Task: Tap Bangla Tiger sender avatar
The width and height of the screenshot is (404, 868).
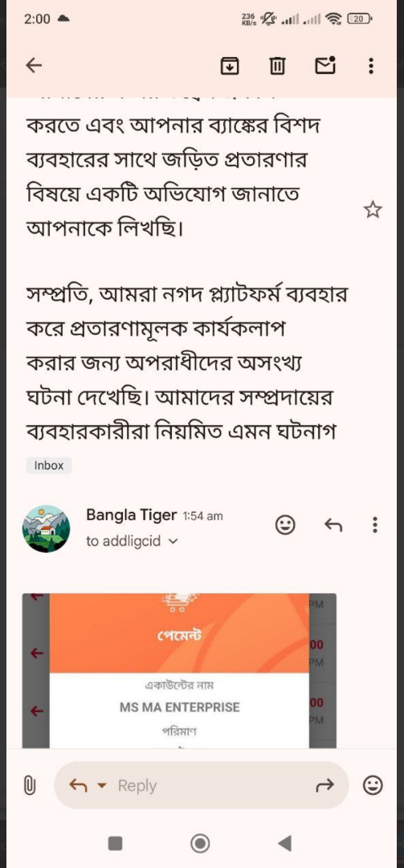Action: (46, 529)
